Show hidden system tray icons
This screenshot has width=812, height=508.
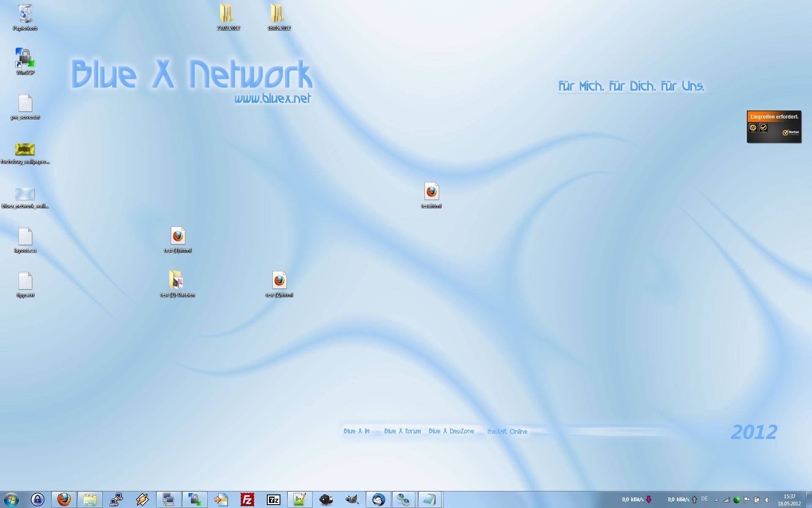716,500
